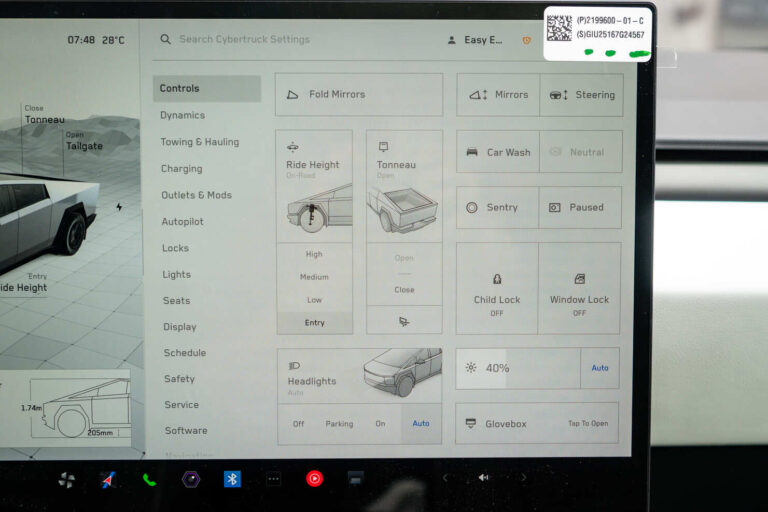Tap the Tonneau card icon
768x512 pixels.
pos(384,146)
